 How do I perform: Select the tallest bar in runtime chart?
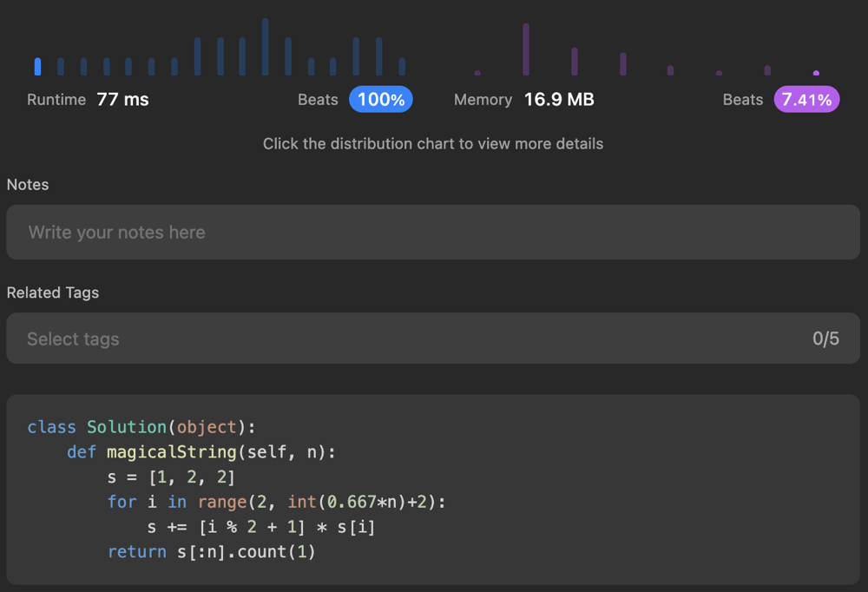[x=265, y=47]
